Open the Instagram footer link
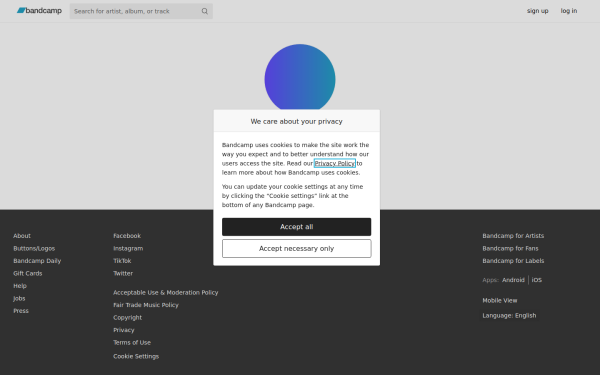This screenshot has width=600, height=375. (128, 248)
